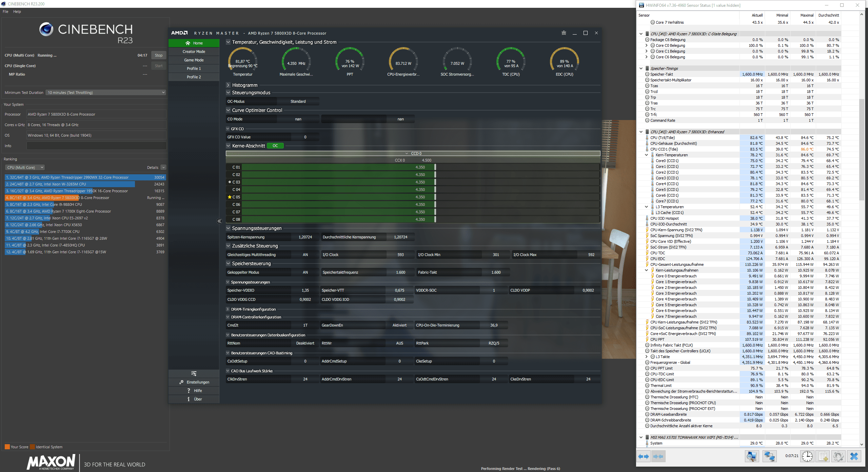
Task: Open Cinebench Help menu
Action: tap(17, 12)
